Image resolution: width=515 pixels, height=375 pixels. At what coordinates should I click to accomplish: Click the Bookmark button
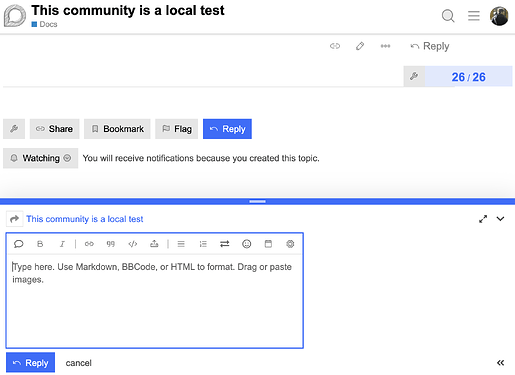coord(117,129)
